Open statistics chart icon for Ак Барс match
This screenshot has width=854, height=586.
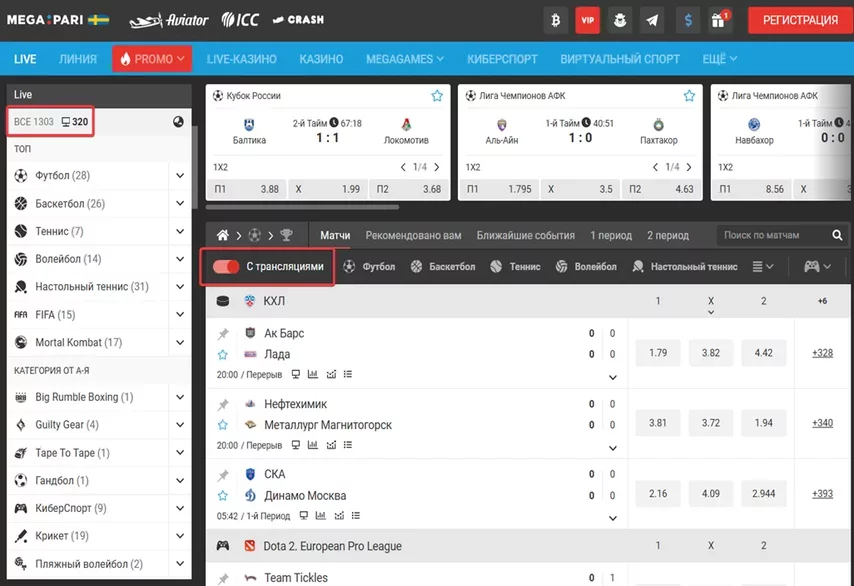pyautogui.click(x=313, y=374)
